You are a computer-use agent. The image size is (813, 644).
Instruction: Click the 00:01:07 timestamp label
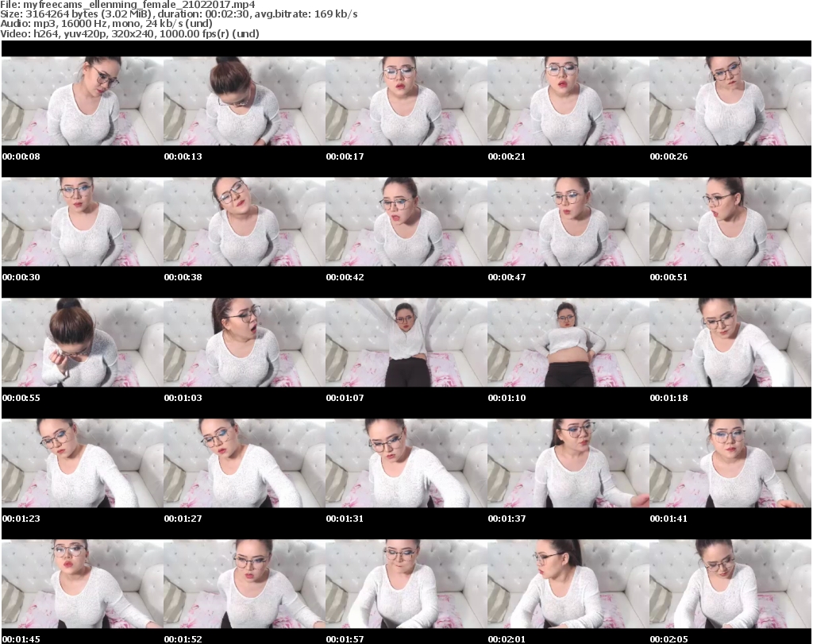coord(345,398)
